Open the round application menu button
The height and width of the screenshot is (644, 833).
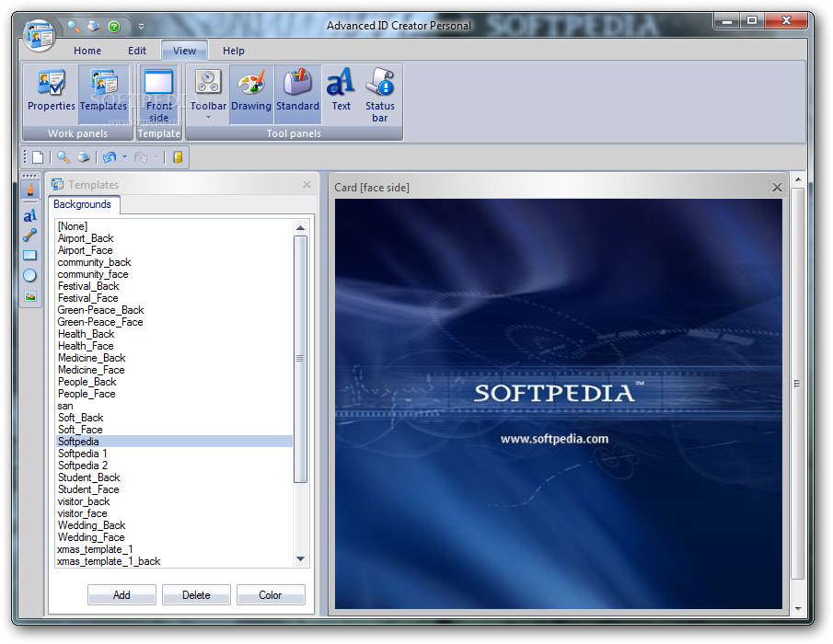40,35
